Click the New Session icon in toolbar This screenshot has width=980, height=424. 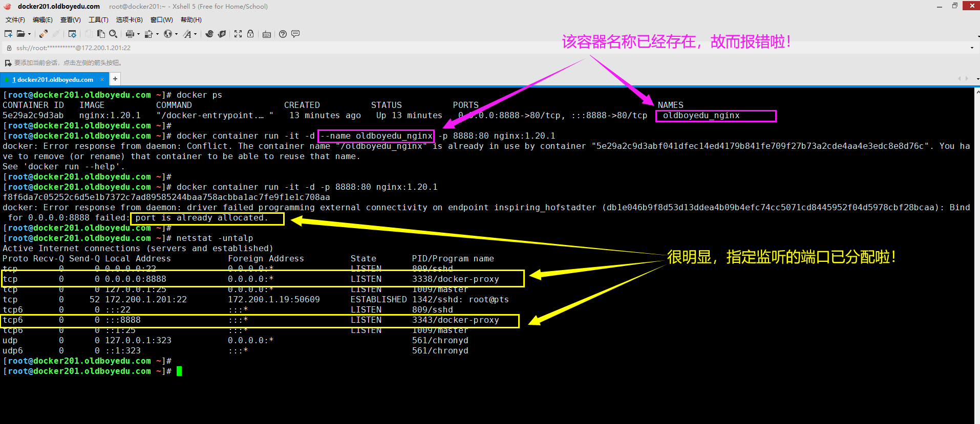click(x=8, y=34)
